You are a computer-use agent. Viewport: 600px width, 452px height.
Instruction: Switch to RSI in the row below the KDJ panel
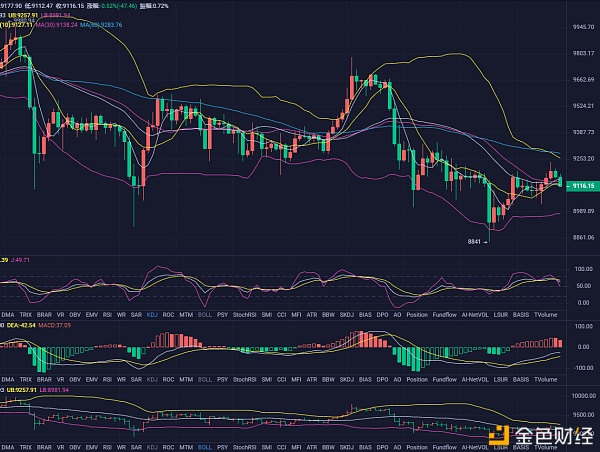pos(107,315)
